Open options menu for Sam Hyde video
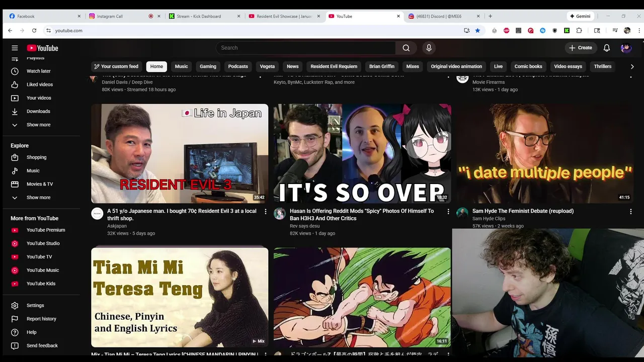Screen dimensions: 644x362 [x=630, y=212]
